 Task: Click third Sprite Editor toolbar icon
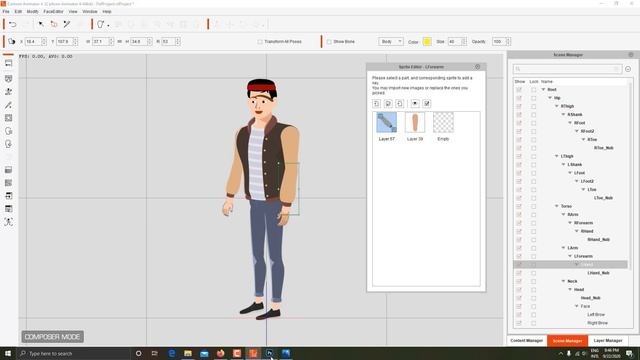coord(400,104)
